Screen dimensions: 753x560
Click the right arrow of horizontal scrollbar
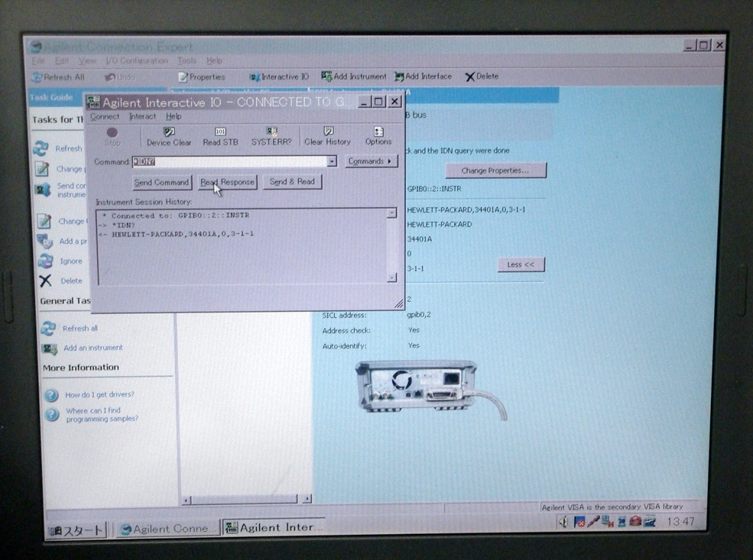coord(307,499)
